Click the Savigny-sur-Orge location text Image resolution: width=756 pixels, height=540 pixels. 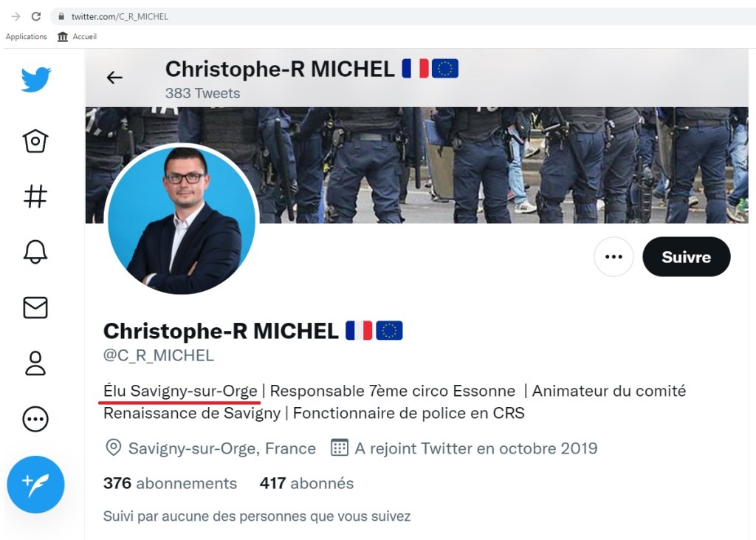pyautogui.click(x=221, y=448)
